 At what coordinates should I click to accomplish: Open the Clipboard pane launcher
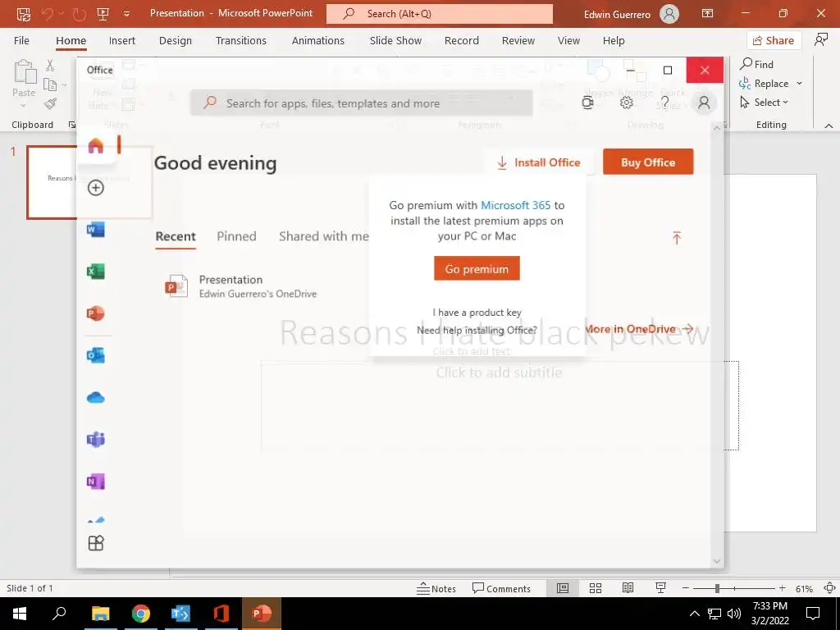(72, 125)
